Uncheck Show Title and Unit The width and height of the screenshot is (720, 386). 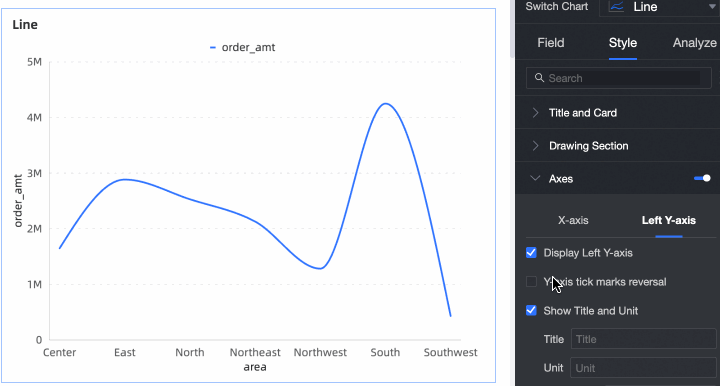coord(531,310)
